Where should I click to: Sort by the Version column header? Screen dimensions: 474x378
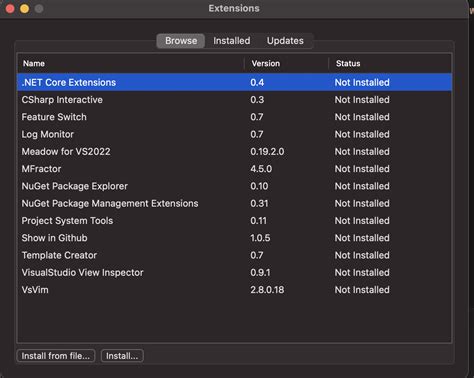[286, 63]
